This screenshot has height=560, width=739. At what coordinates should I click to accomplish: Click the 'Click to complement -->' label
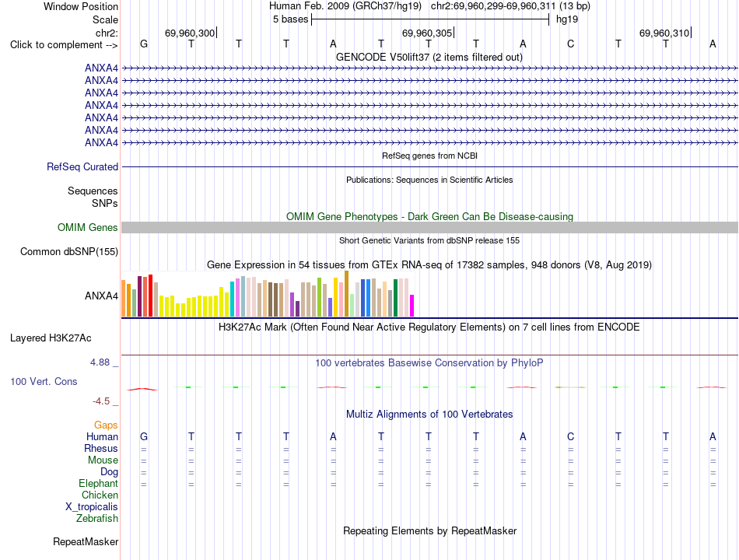[x=64, y=45]
